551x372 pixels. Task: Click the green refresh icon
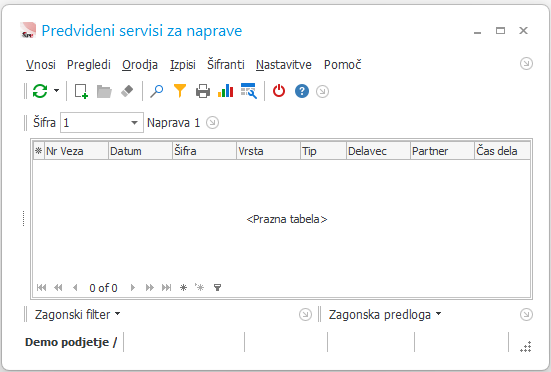coord(40,91)
